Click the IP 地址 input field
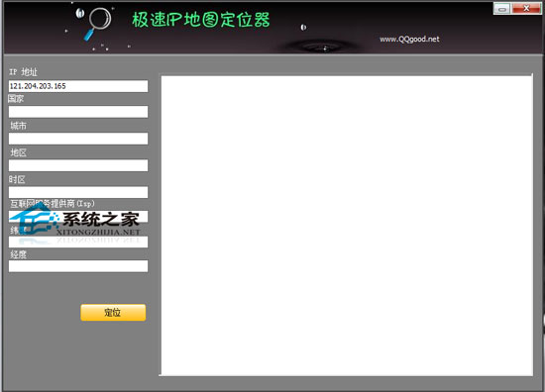Screen dimensions: 545x392 [78, 86]
